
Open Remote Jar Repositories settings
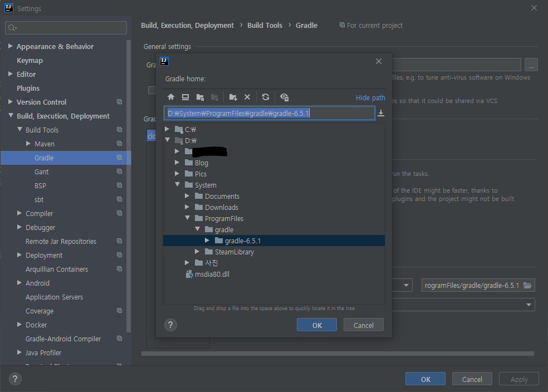click(x=61, y=242)
